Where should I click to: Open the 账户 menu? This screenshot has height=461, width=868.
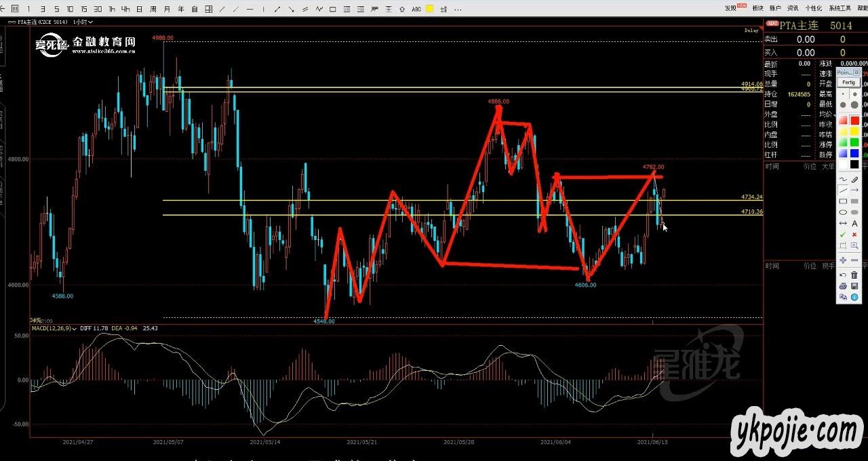775,8
